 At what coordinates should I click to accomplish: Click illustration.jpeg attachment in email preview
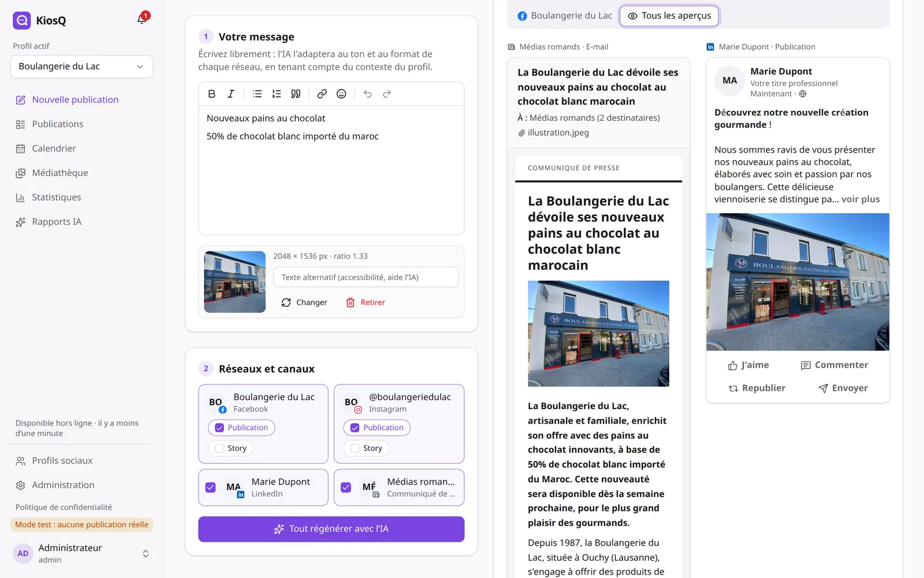coord(553,132)
